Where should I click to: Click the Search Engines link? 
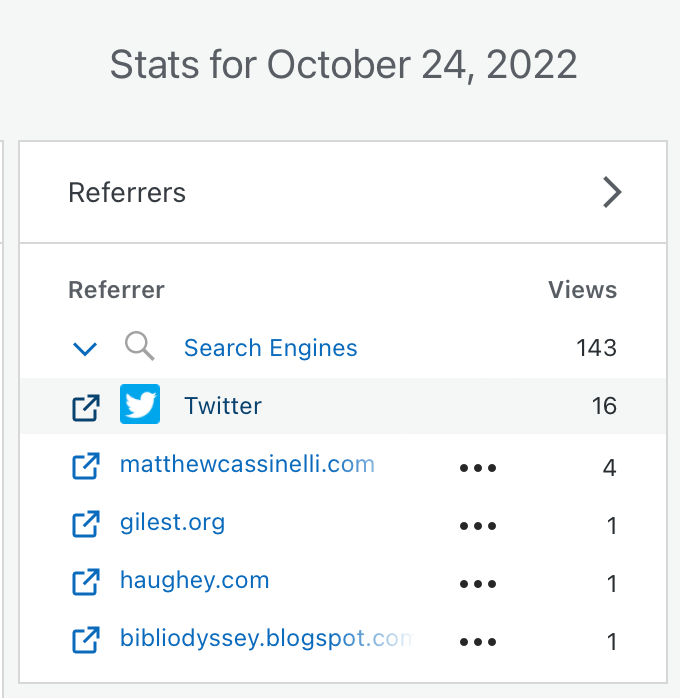point(270,348)
